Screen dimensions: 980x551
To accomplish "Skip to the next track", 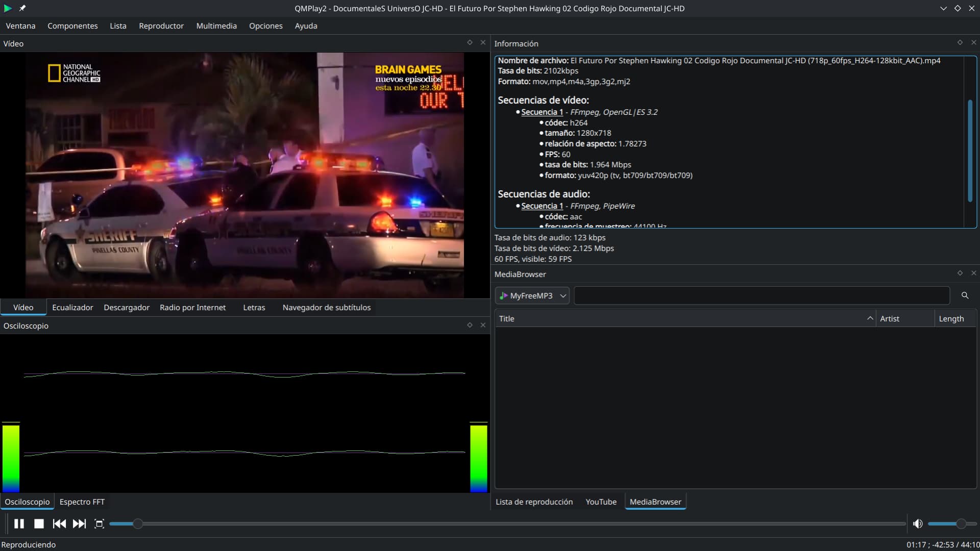I will click(79, 523).
